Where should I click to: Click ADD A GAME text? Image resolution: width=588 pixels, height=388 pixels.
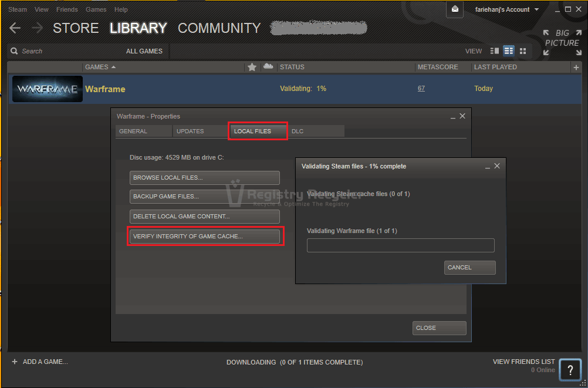point(45,362)
